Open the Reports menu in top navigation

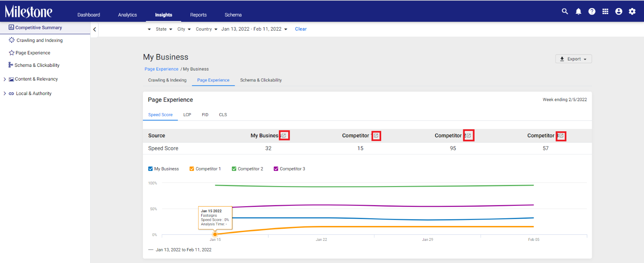click(x=198, y=15)
